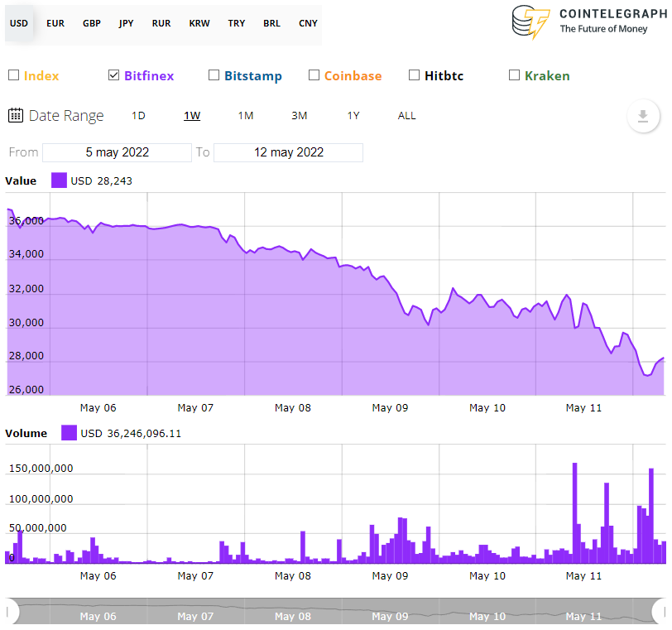Click the purple Value legend swatch

59,180
